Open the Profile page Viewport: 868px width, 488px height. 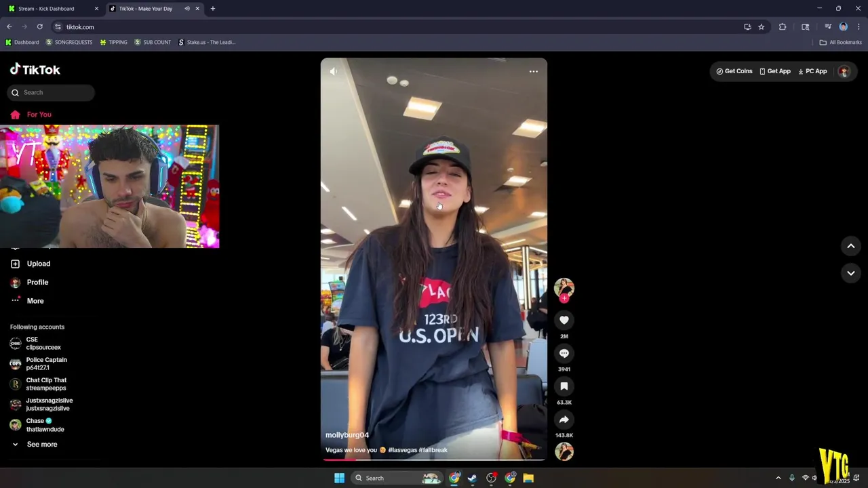point(29,282)
